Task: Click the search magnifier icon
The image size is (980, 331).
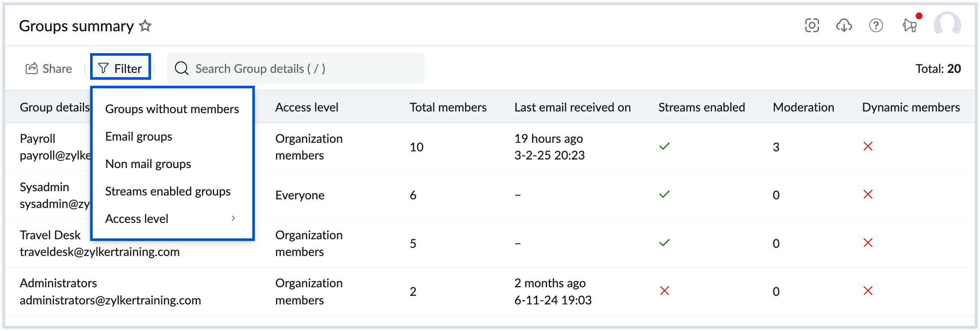Action: coord(182,69)
